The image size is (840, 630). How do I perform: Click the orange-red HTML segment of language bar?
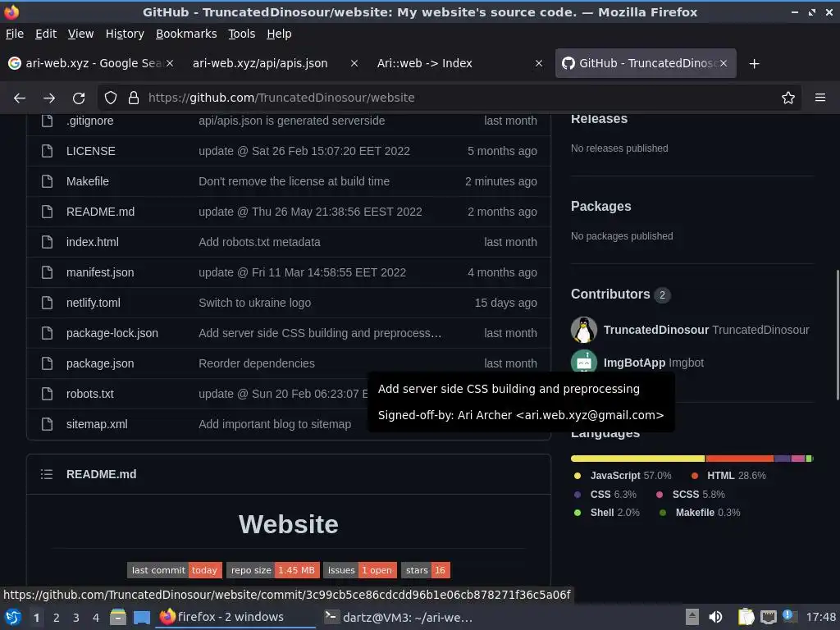[739, 459]
